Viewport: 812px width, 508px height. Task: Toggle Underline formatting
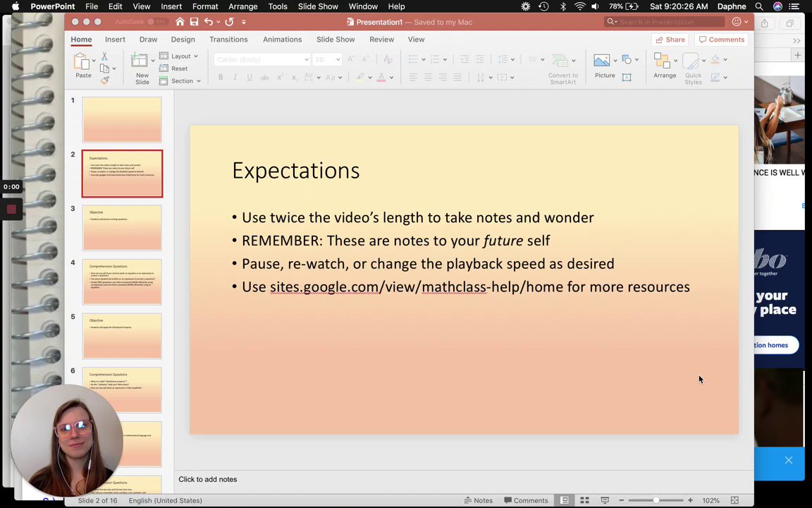pyautogui.click(x=250, y=77)
